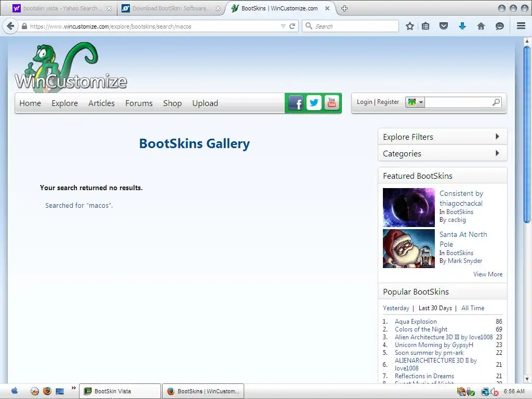
Task: Open the Articles menu item
Action: (x=101, y=103)
